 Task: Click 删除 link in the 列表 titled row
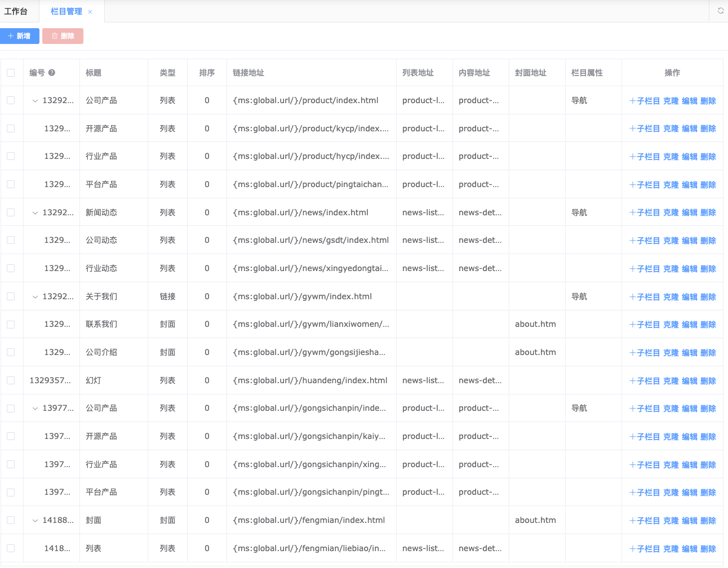pyautogui.click(x=708, y=549)
